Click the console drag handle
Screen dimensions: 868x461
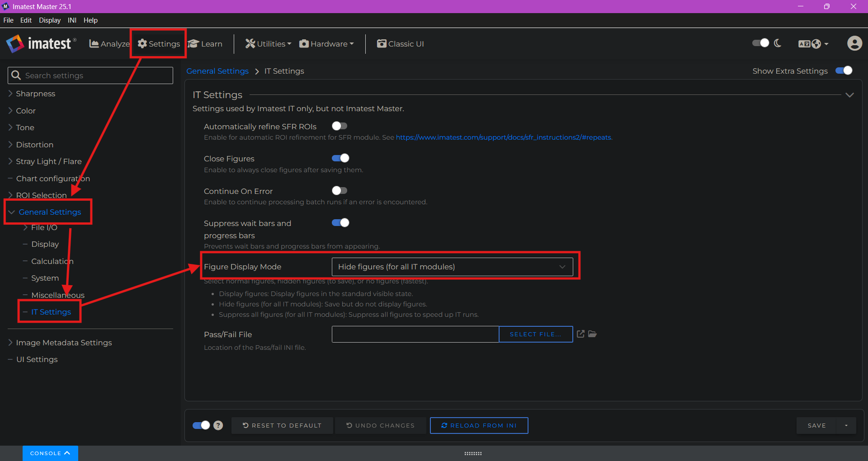click(x=473, y=453)
